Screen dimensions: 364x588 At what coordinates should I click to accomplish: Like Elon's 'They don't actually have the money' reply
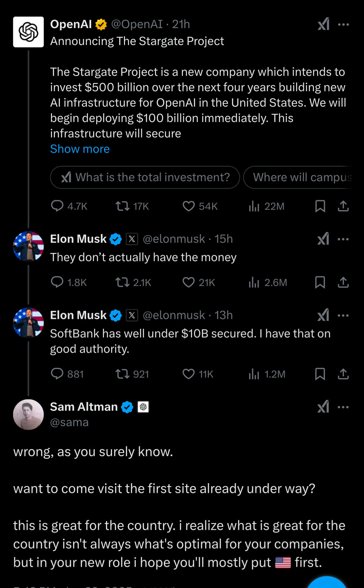tap(199, 282)
